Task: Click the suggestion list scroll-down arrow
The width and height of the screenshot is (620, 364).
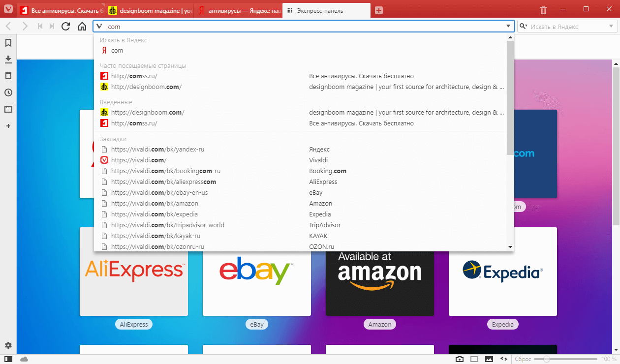Action: point(510,247)
